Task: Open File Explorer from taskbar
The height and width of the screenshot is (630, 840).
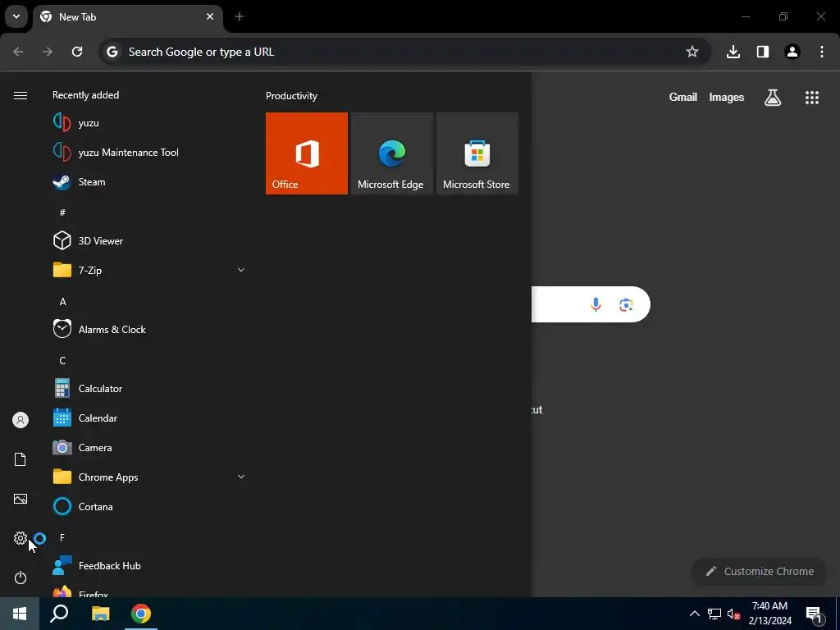Action: point(100,614)
